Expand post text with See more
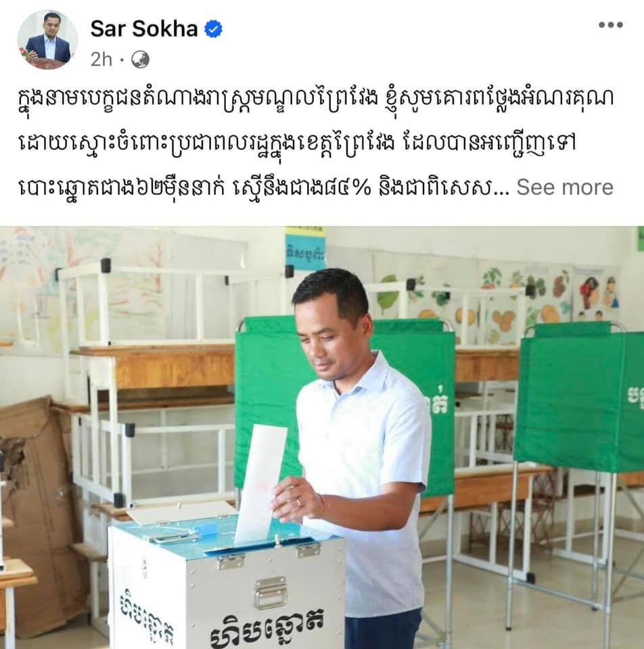This screenshot has height=649, width=644. pos(564,187)
